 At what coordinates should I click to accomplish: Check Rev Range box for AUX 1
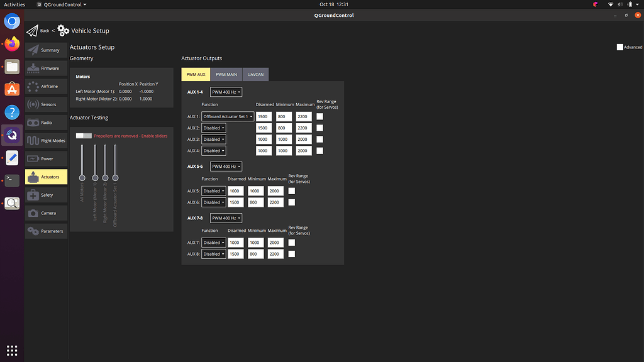(x=320, y=116)
